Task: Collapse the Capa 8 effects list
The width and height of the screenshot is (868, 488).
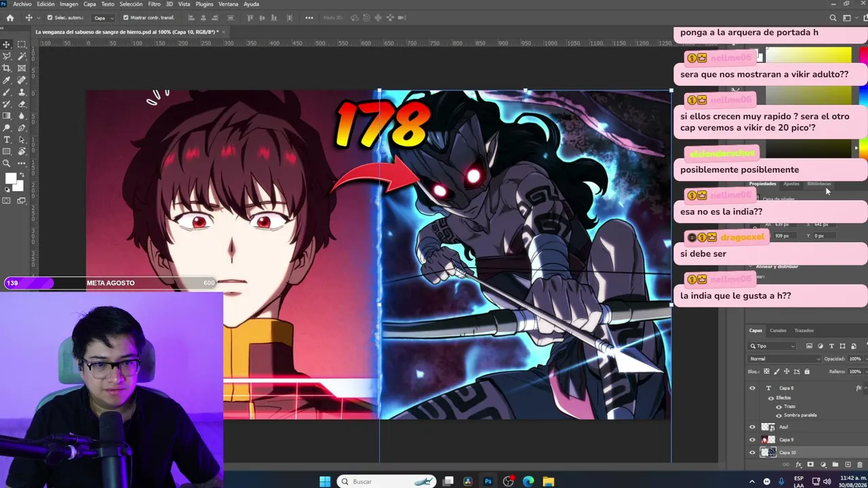Action: pyautogui.click(x=867, y=388)
